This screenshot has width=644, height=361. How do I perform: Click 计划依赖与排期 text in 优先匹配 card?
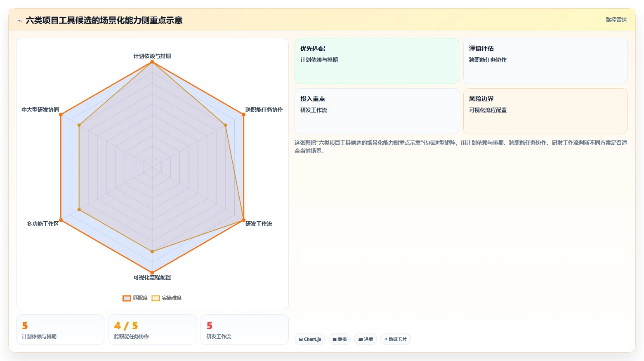319,60
